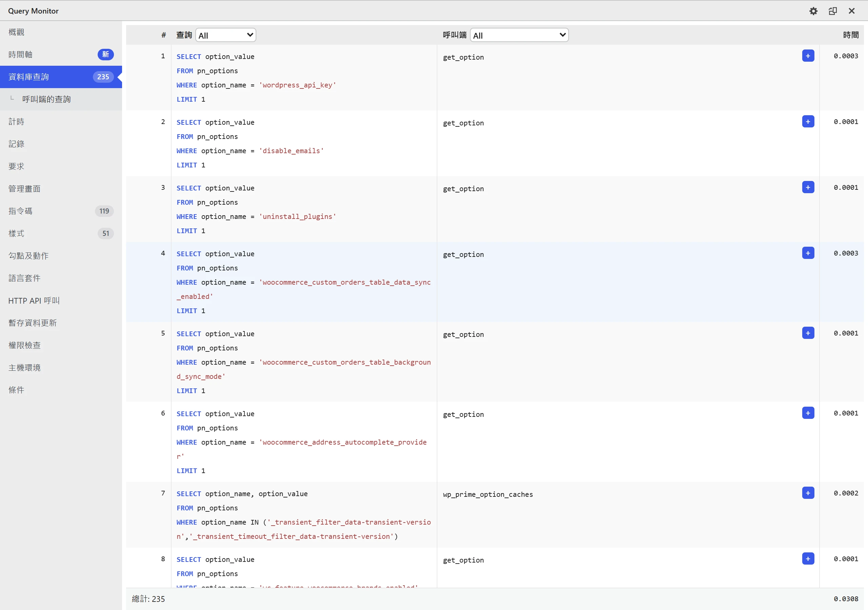Expand caller stack for query 4
Screen dimensions: 868x610
[x=808, y=253]
